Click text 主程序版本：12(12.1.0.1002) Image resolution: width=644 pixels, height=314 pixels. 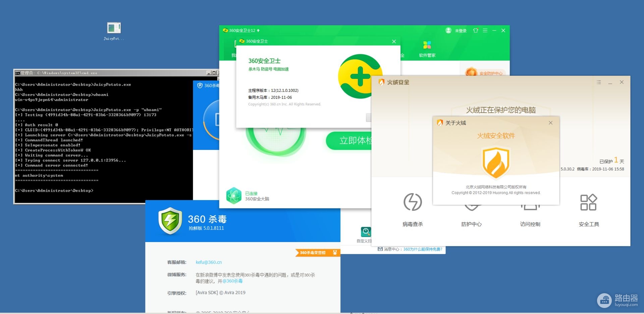273,90
